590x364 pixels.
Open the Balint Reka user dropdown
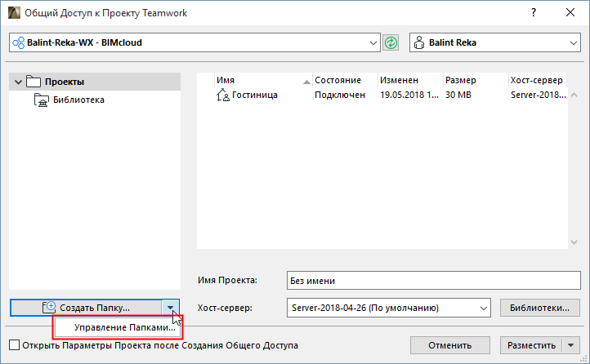coord(495,42)
